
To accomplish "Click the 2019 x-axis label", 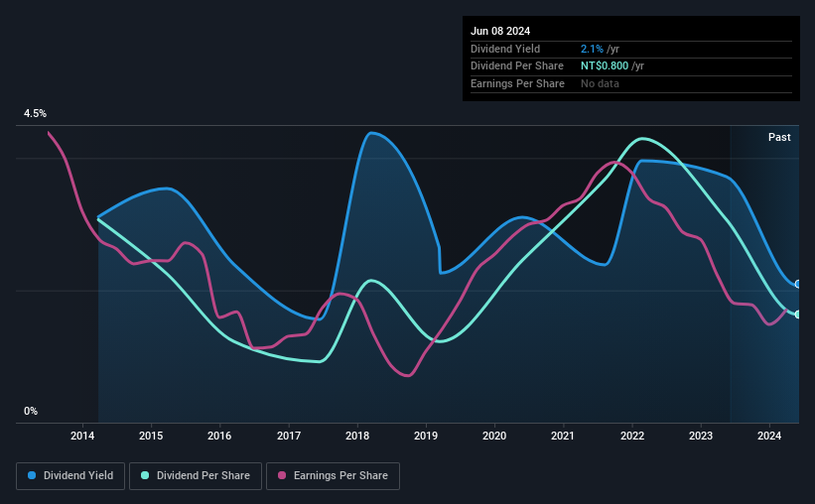I will (x=426, y=436).
